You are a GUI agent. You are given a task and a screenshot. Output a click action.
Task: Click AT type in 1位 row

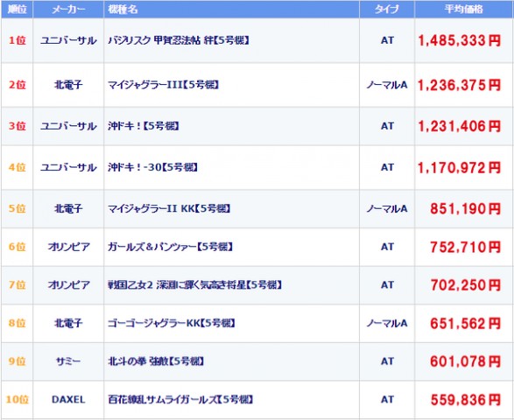pyautogui.click(x=387, y=40)
